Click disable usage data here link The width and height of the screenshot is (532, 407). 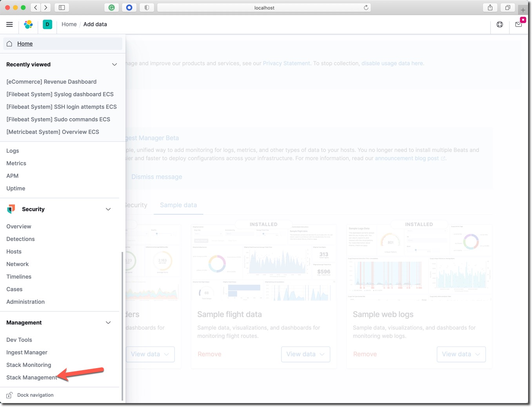click(x=392, y=63)
